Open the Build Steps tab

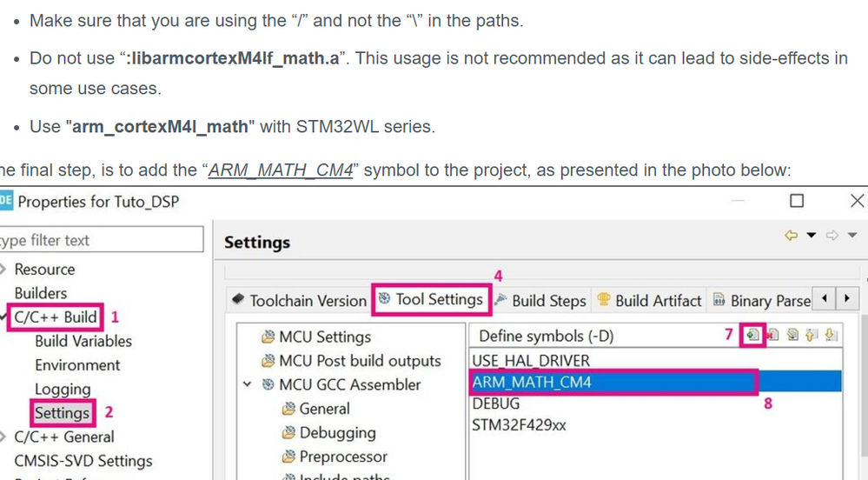coord(540,301)
